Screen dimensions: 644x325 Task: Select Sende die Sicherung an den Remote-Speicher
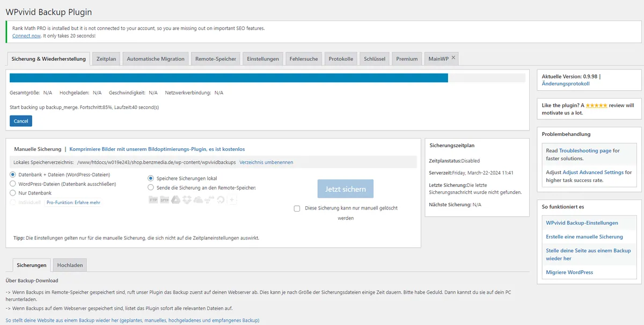(x=151, y=187)
